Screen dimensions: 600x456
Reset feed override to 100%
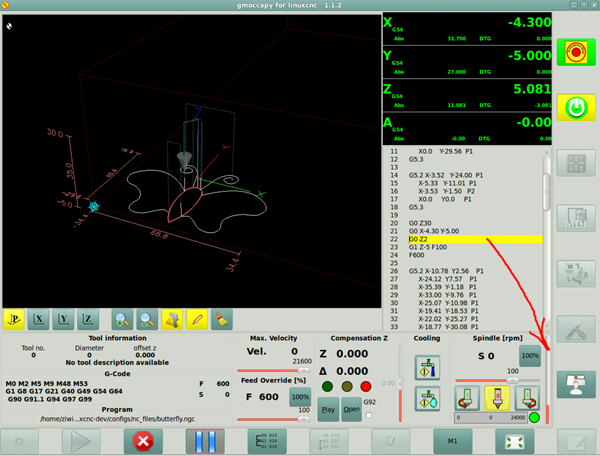[300, 397]
